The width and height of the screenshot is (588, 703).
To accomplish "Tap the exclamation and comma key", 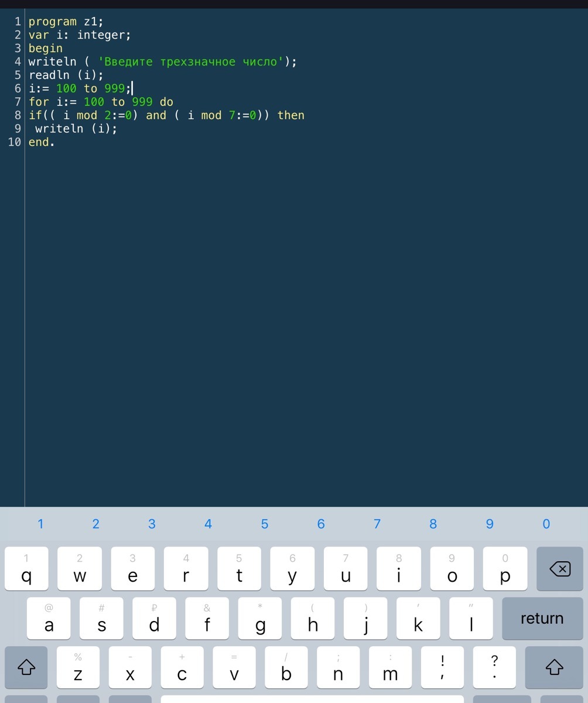I will (442, 668).
